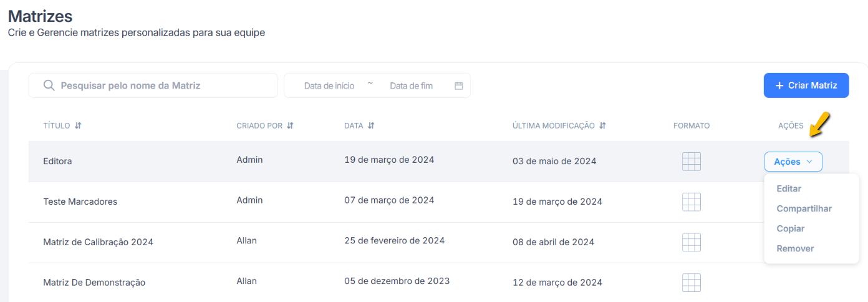Sort by Última Modificação arrows
The width and height of the screenshot is (868, 302).
coord(602,125)
